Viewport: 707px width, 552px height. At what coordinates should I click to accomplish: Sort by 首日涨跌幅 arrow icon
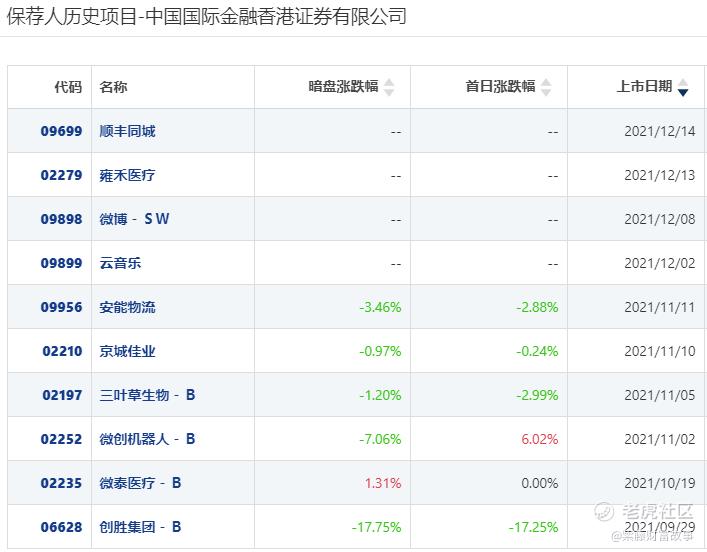coord(546,87)
